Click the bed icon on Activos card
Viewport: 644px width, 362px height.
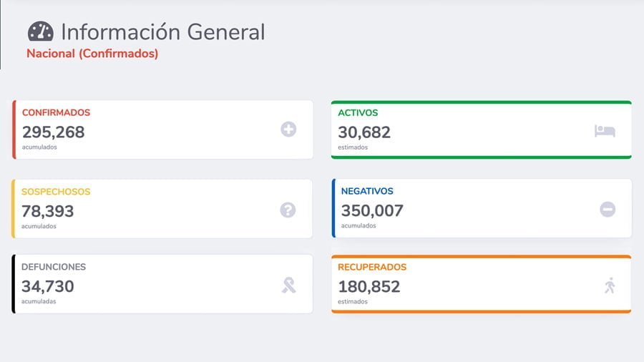[x=605, y=131]
